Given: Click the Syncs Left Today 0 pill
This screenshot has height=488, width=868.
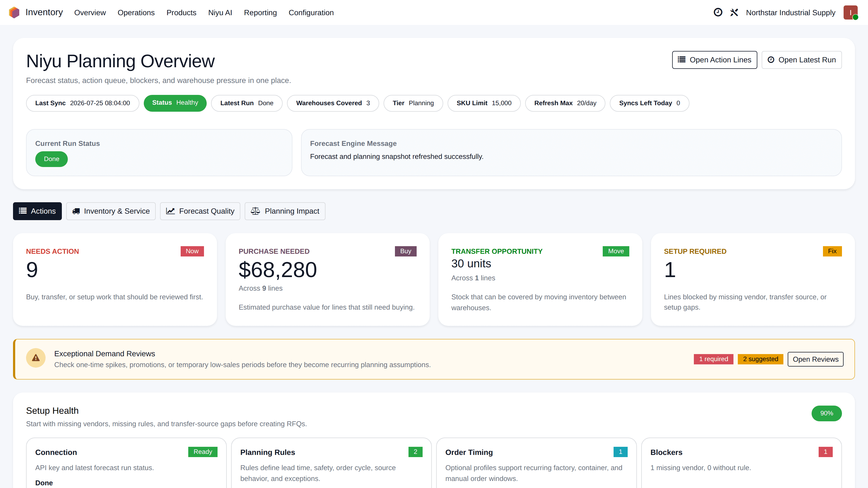Looking at the screenshot, I should click(649, 103).
